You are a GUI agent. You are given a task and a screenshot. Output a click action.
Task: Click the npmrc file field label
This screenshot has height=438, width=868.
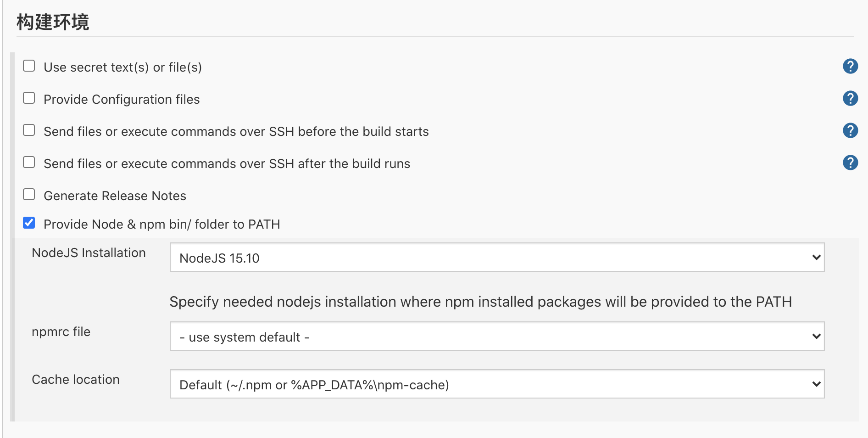tap(61, 332)
